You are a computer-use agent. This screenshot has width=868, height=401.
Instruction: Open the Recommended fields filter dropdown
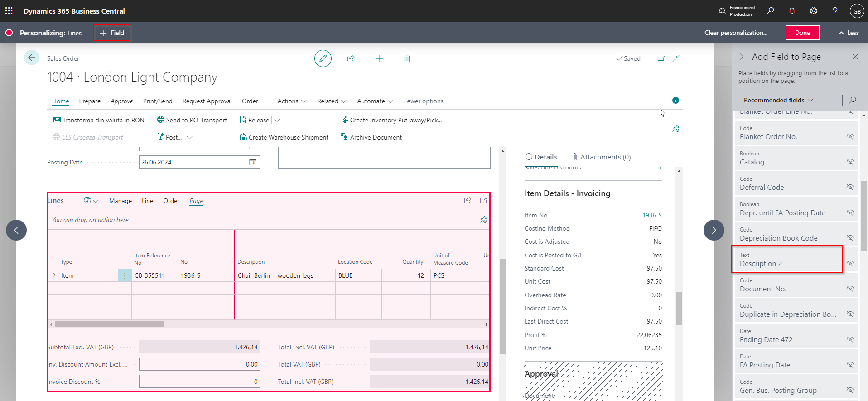point(778,100)
